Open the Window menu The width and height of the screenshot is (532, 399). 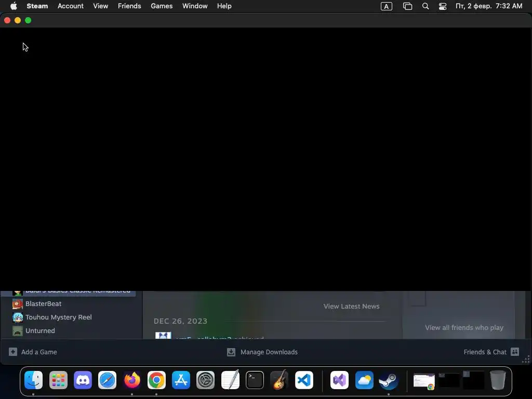click(195, 6)
